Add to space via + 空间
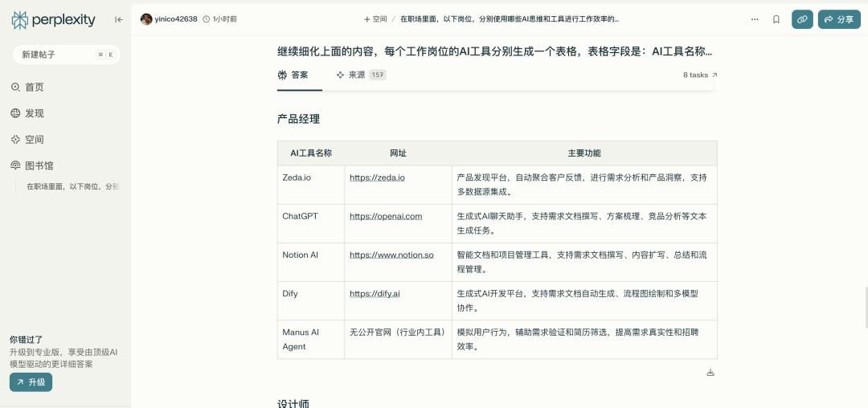Image resolution: width=868 pixels, height=408 pixels. pos(375,19)
